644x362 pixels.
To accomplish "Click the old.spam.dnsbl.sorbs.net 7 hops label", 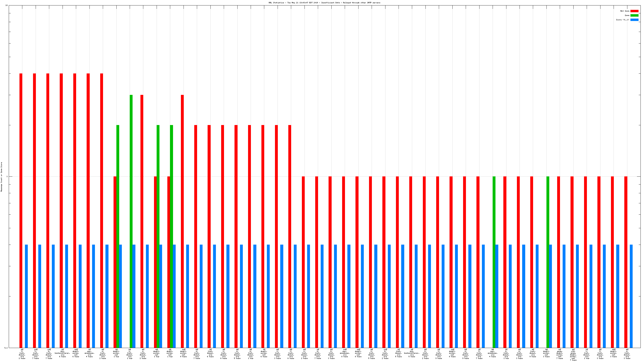I will [x=573, y=355].
